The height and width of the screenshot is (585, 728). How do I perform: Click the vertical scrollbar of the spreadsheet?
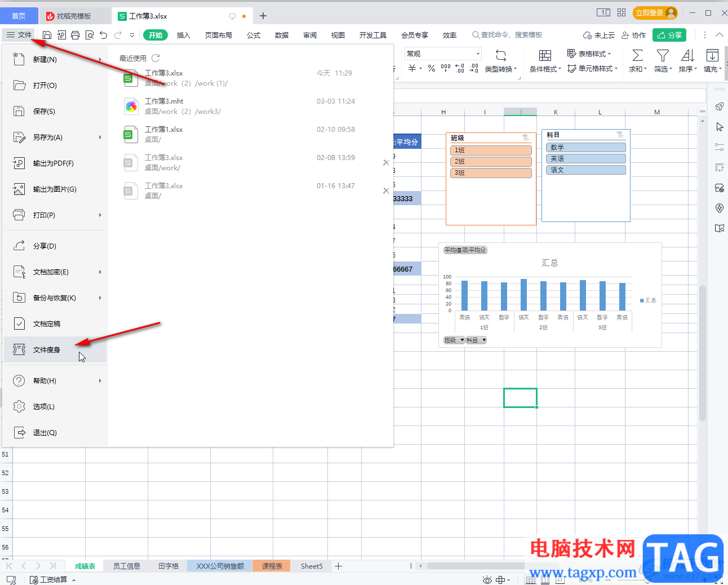point(703,353)
